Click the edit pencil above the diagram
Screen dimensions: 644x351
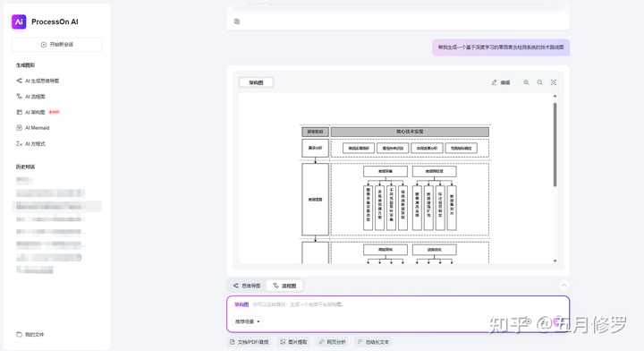pyautogui.click(x=501, y=82)
